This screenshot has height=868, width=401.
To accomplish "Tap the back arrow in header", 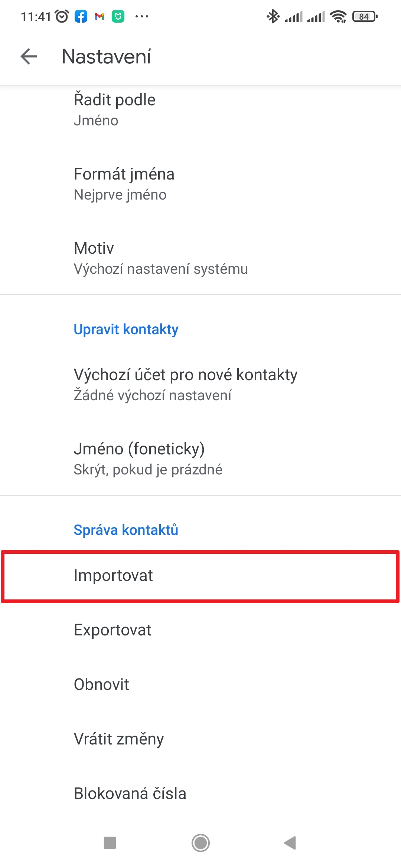I will tap(29, 57).
